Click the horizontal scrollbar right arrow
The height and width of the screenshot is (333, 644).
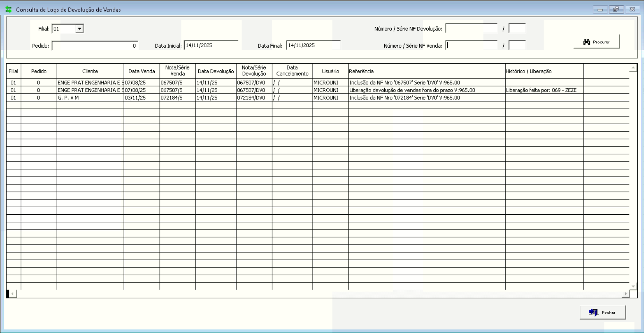(625, 294)
